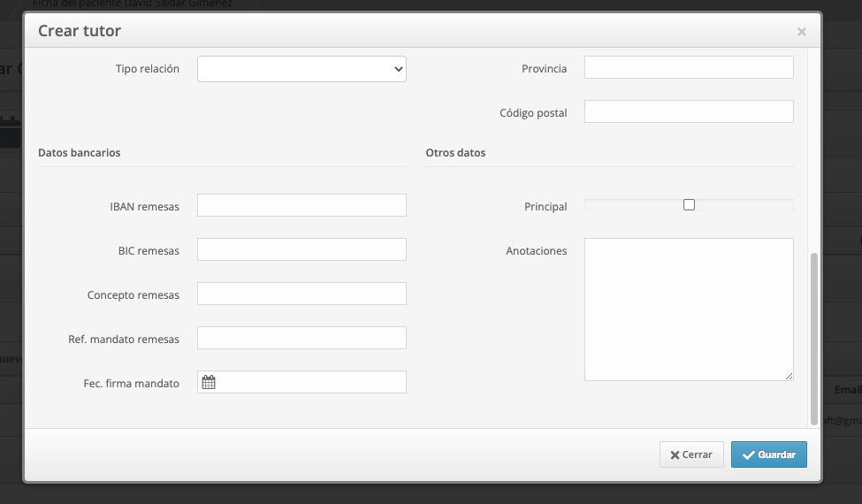Click the checkmark Guardar button
The height and width of the screenshot is (504, 862).
point(768,454)
